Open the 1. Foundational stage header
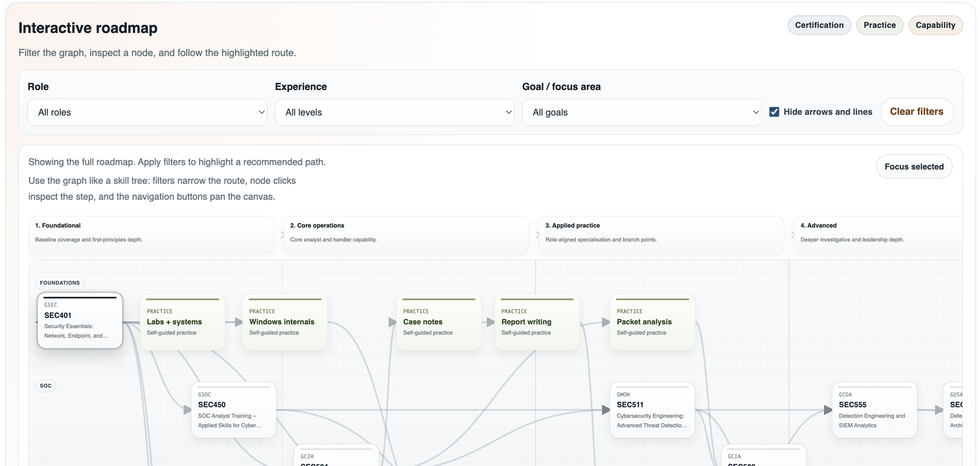The width and height of the screenshot is (980, 466). click(151, 234)
